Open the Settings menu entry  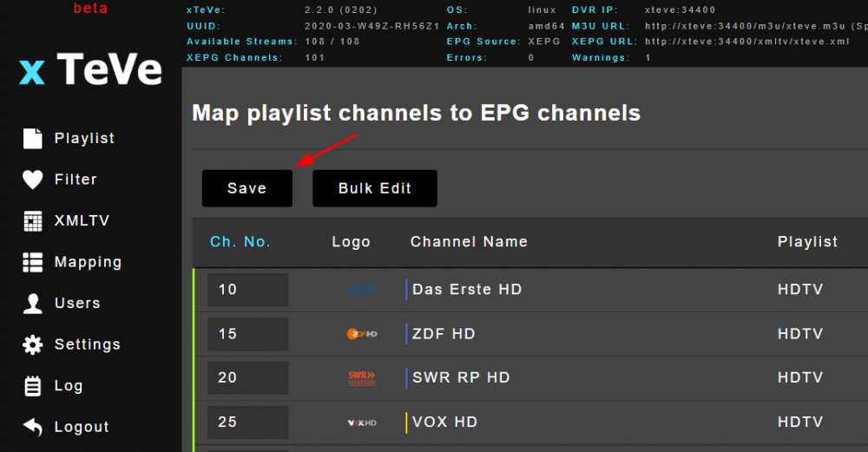[88, 344]
